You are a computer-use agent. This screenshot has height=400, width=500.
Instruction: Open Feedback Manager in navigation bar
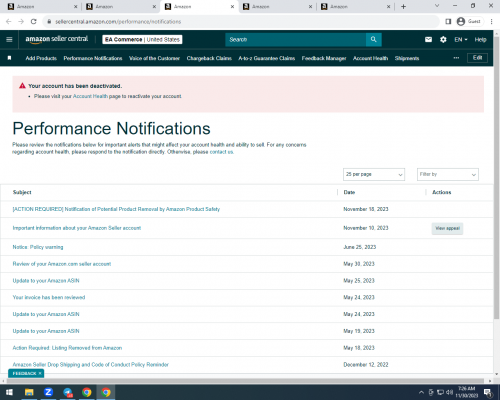click(324, 58)
